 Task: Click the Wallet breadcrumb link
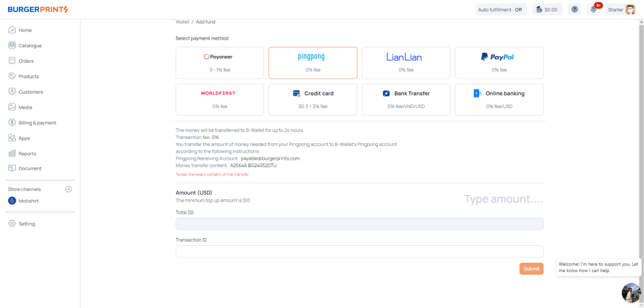(x=182, y=22)
